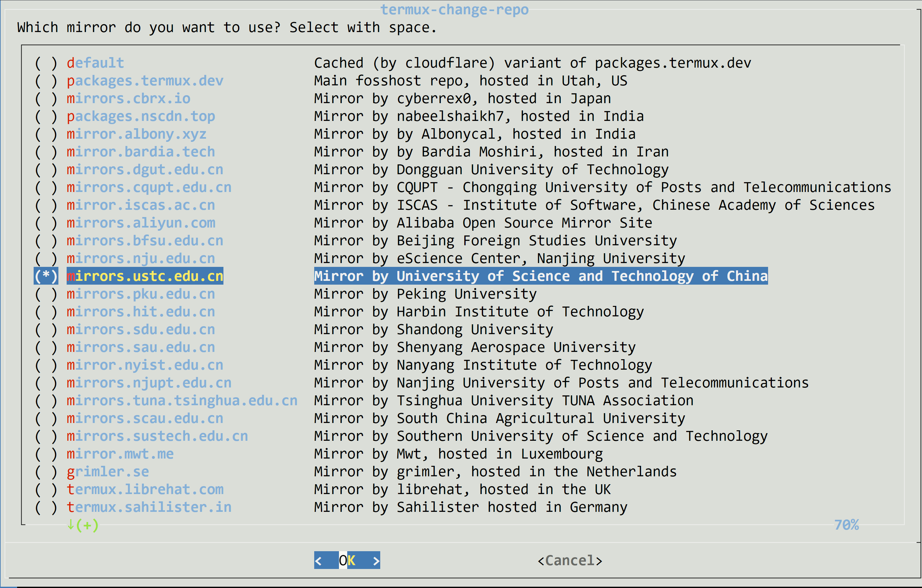Click the termux-change-repo dialog title

point(454,9)
